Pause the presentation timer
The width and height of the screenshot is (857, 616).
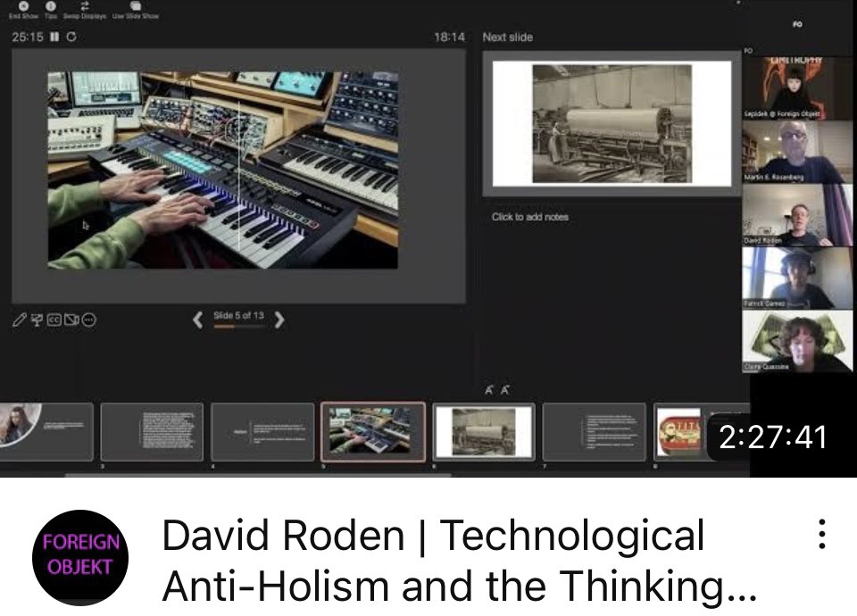pos(54,37)
